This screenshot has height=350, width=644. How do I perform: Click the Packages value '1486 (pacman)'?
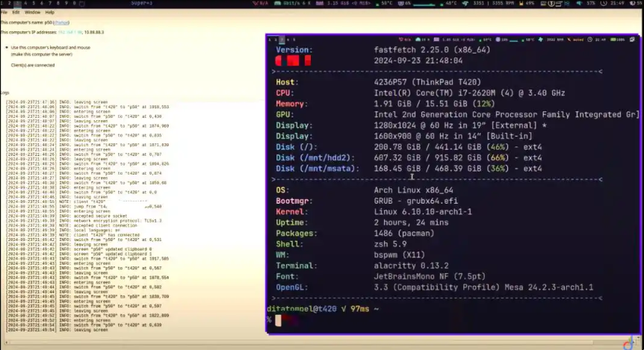click(x=403, y=234)
